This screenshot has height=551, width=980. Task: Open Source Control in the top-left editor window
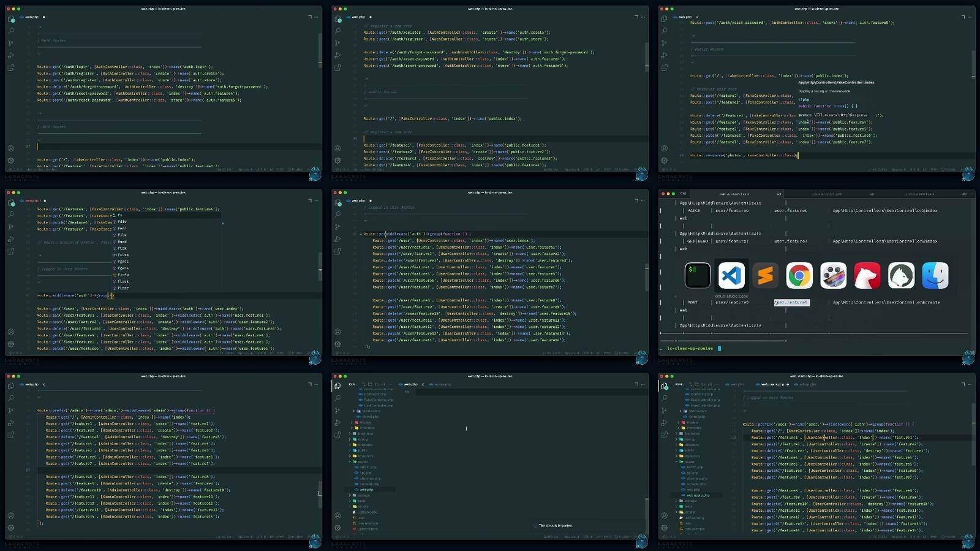click(x=11, y=43)
